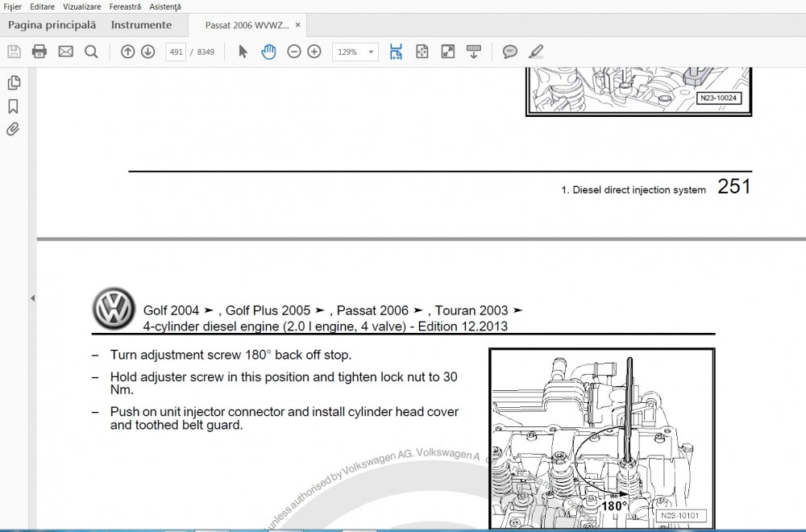Open the Find text magnifier icon

[x=92, y=52]
